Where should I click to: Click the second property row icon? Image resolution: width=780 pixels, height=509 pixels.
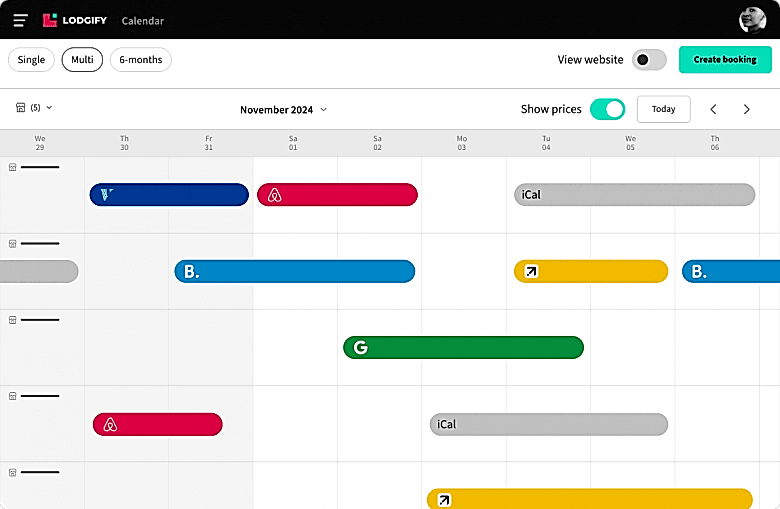pyautogui.click(x=13, y=244)
